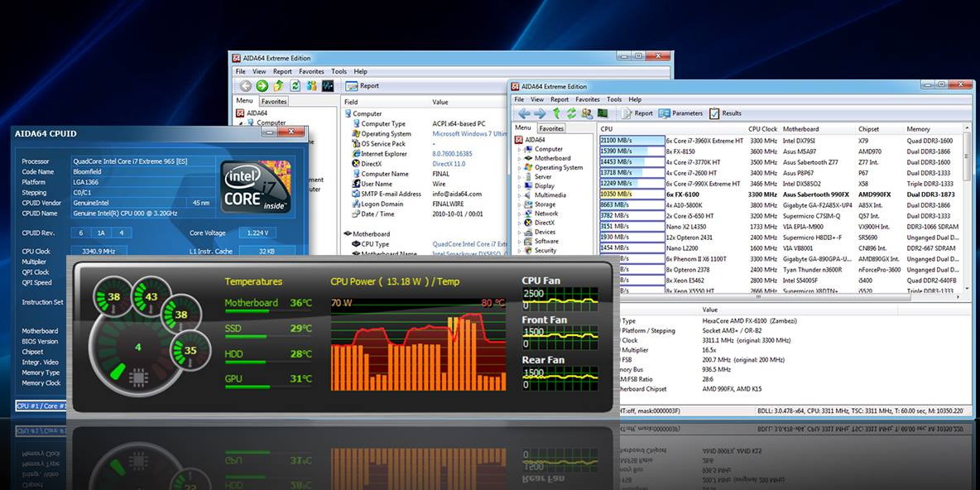980x490 pixels.
Task: Click the 21100 MB/s result bar
Action: (632, 141)
